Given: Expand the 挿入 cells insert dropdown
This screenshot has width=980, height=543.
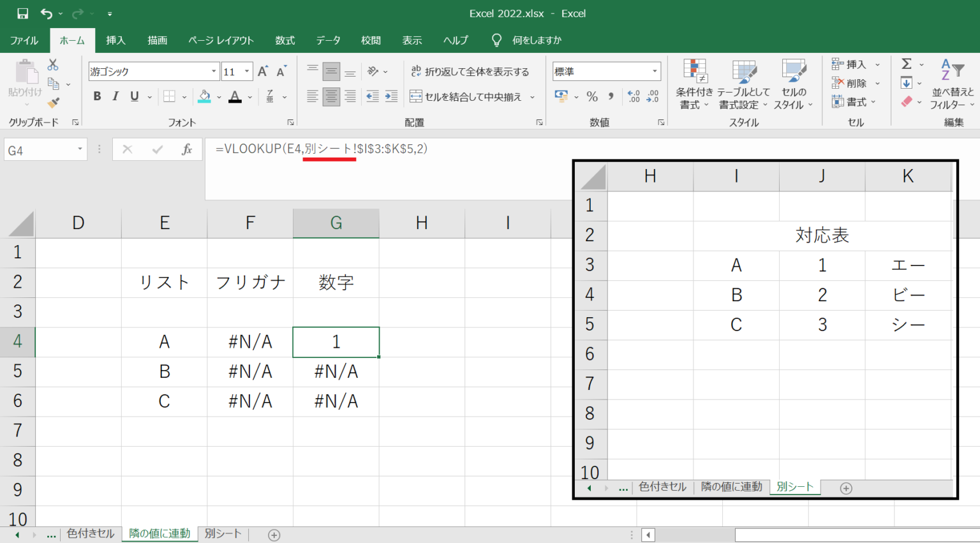Looking at the screenshot, I should tap(877, 64).
